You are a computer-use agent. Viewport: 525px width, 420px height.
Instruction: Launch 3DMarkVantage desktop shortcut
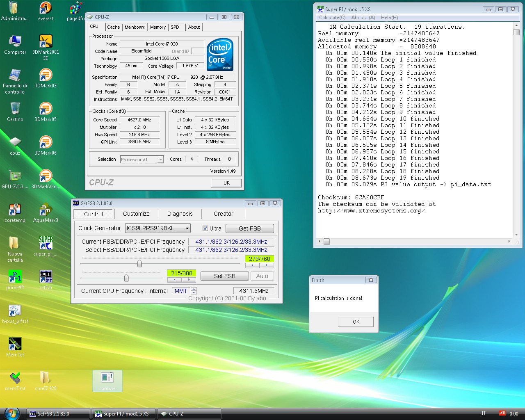46,179
